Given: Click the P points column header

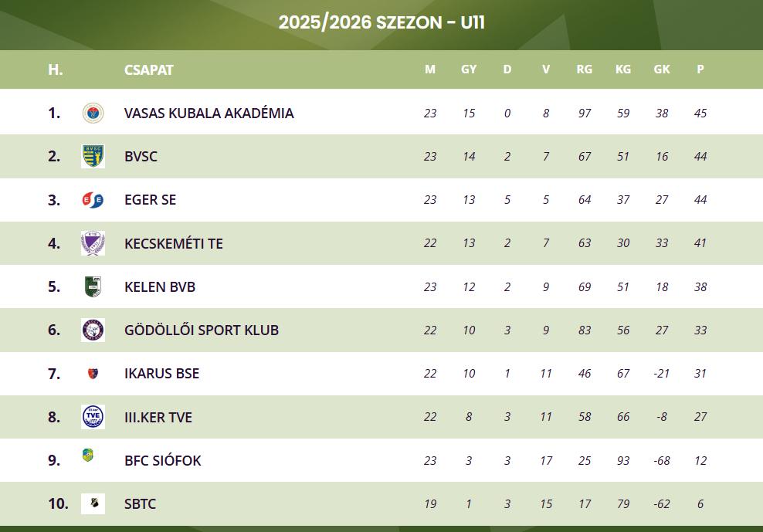Looking at the screenshot, I should click(700, 69).
